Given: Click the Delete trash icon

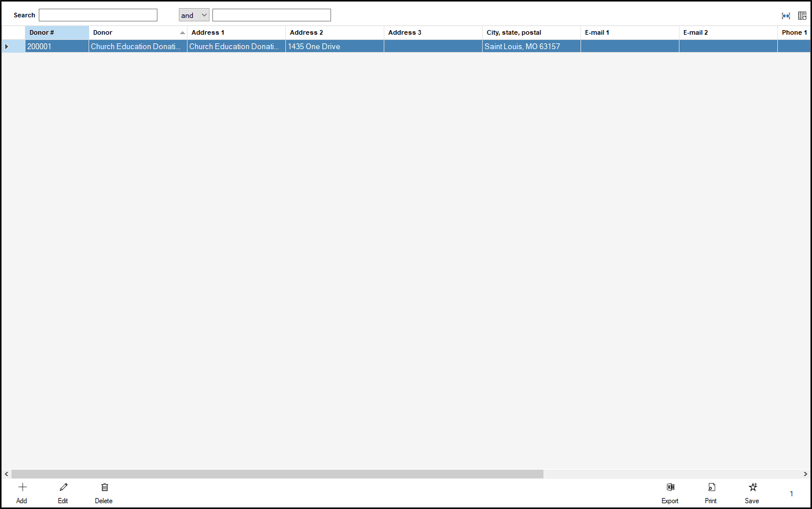Looking at the screenshot, I should coord(104,488).
